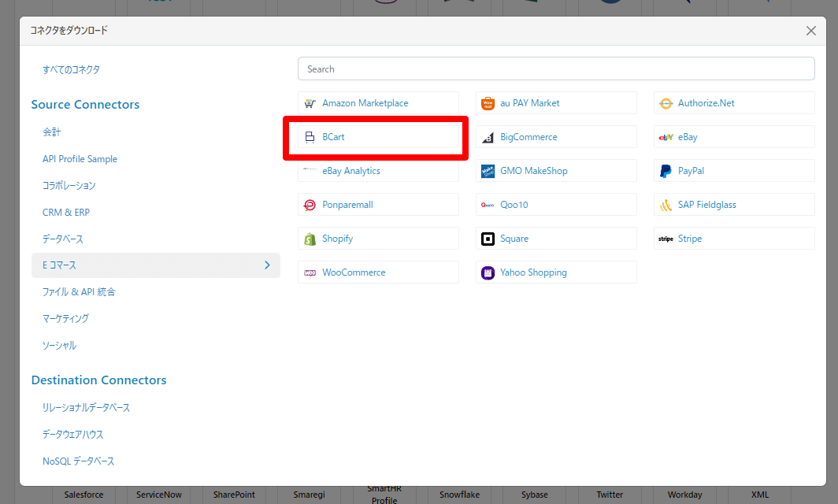Screen dimensions: 838x504
Task: Download the BigCommerce connector
Action: point(556,137)
